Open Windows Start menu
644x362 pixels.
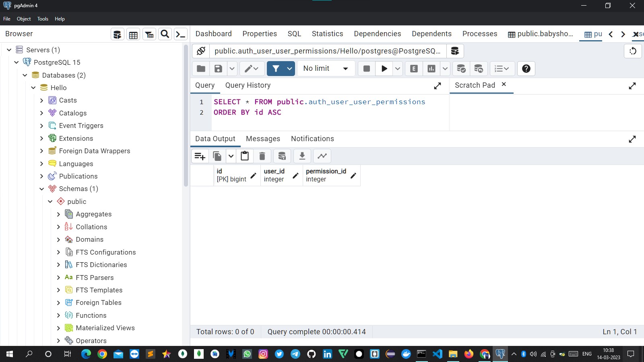point(10,354)
